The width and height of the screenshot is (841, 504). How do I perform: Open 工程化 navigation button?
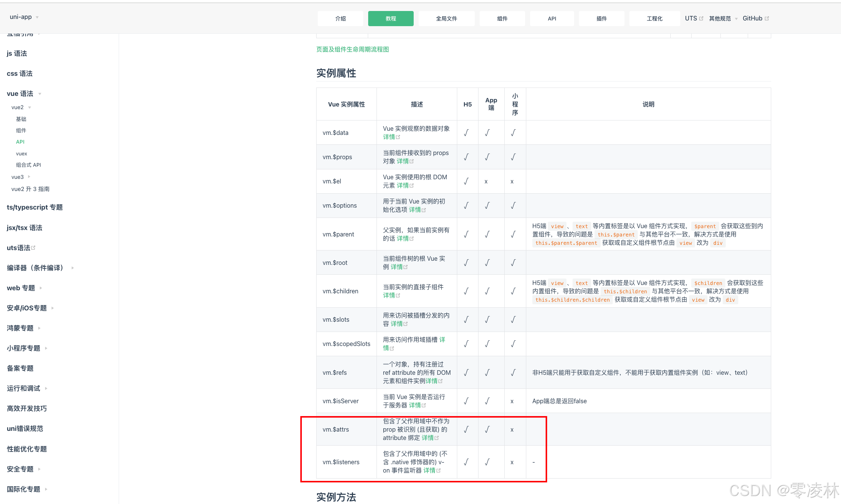pyautogui.click(x=654, y=19)
